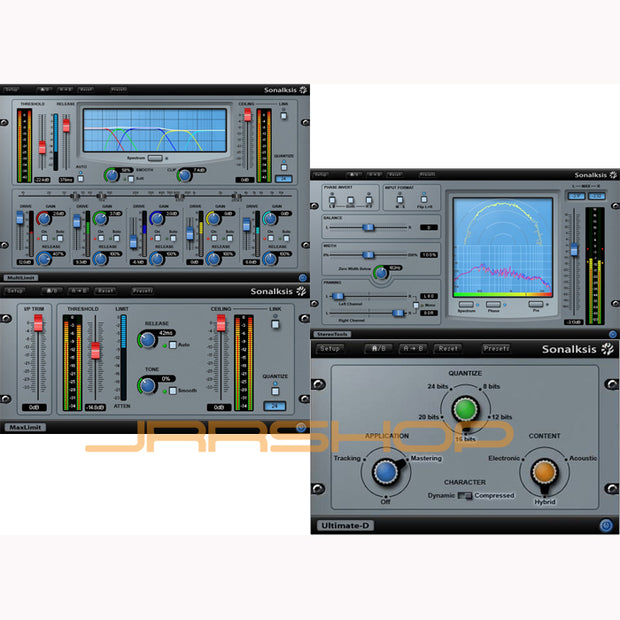Click the MultiLimit Ceiling fader handle

(x=248, y=115)
